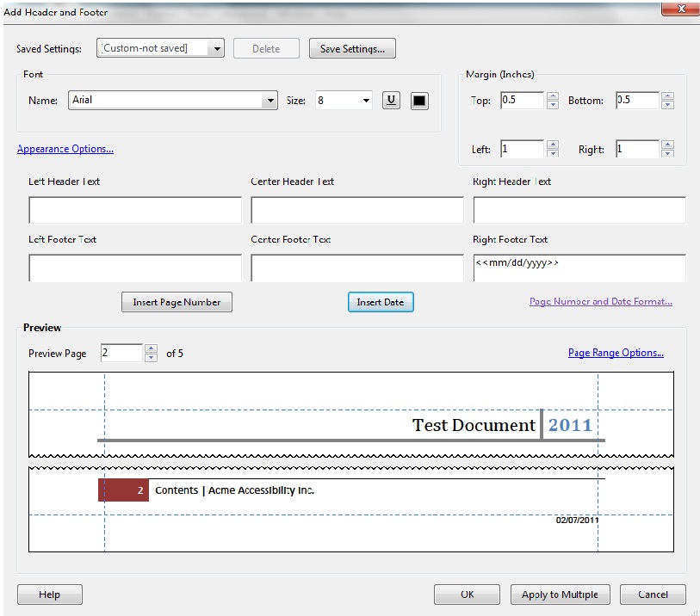Viewport: 700px width, 616px height.
Task: Open the font Size dropdown
Action: click(366, 101)
